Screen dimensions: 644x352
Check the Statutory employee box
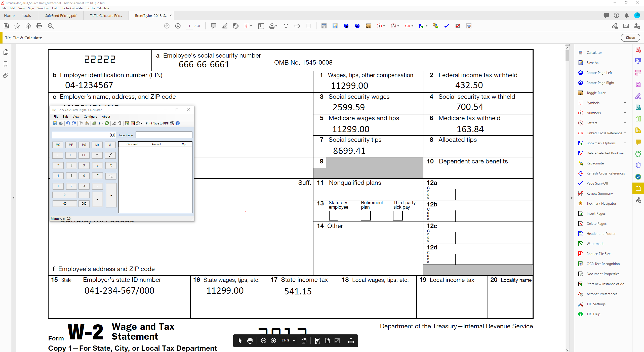coord(334,215)
